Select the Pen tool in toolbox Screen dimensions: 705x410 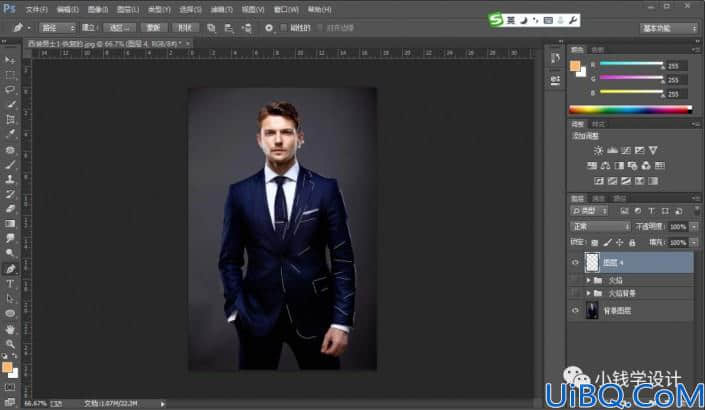coord(10,269)
